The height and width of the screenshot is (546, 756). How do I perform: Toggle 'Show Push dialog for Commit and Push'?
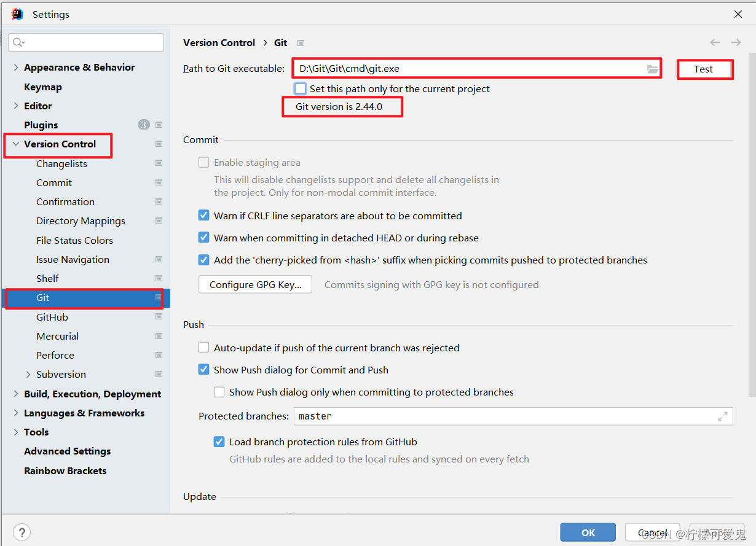[x=204, y=370]
